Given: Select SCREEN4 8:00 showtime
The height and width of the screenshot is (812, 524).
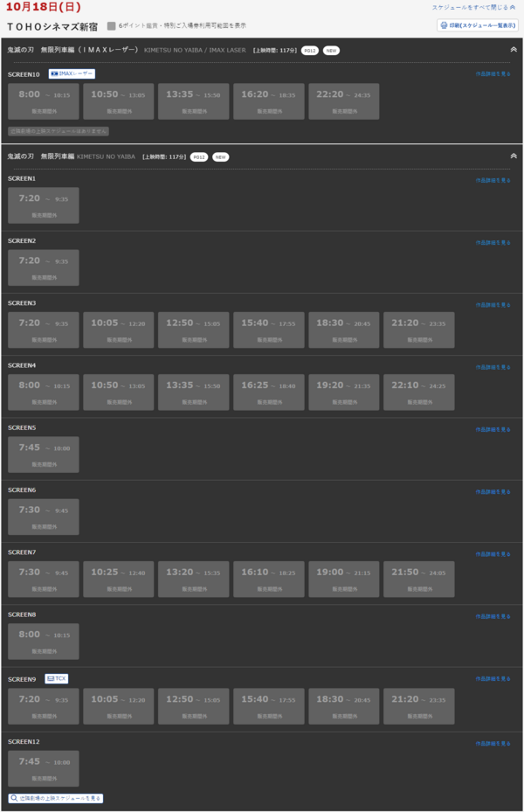Looking at the screenshot, I should tap(44, 392).
